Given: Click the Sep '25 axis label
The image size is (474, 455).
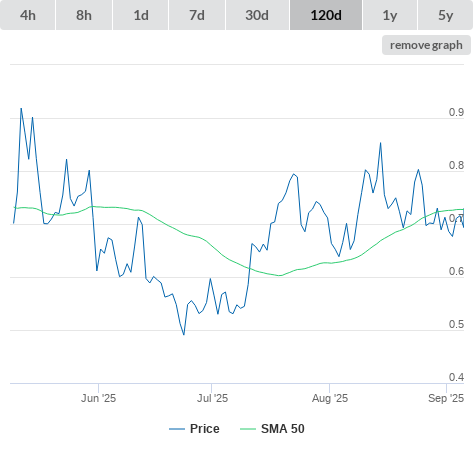Looking at the screenshot, I should [x=446, y=398].
